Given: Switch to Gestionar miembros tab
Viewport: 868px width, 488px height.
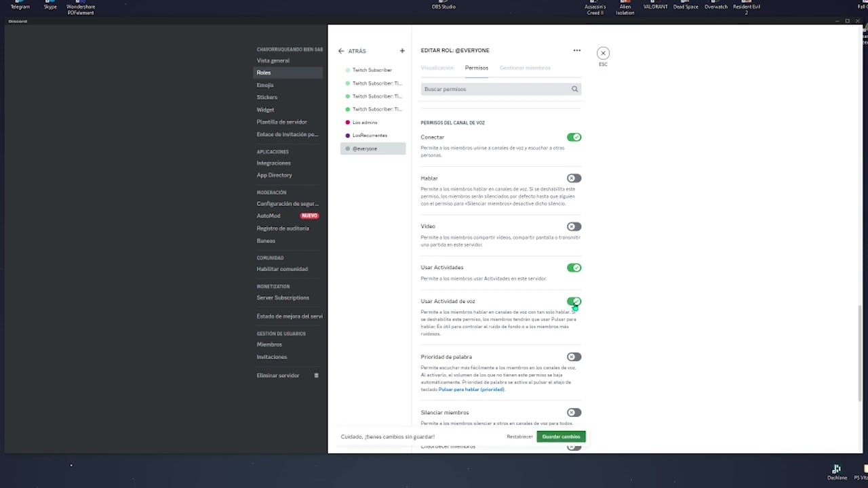Looking at the screenshot, I should [x=525, y=68].
